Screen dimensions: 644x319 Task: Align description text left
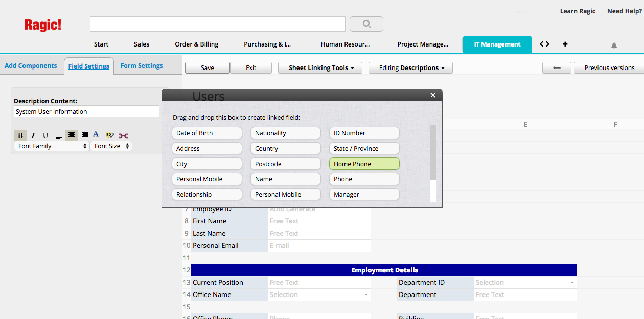(x=59, y=135)
